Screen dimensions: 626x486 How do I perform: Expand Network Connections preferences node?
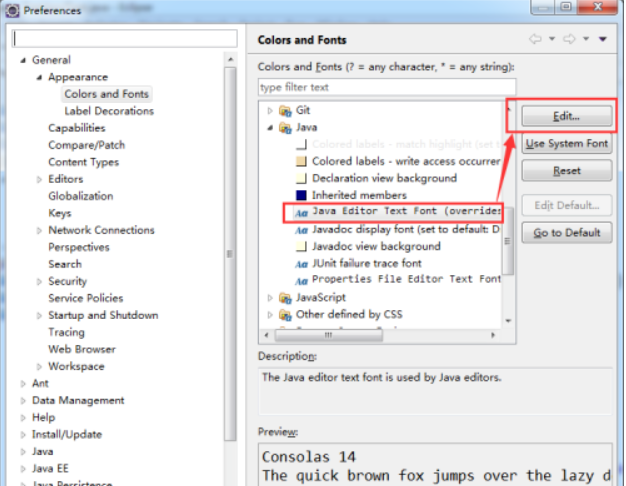[x=38, y=230]
